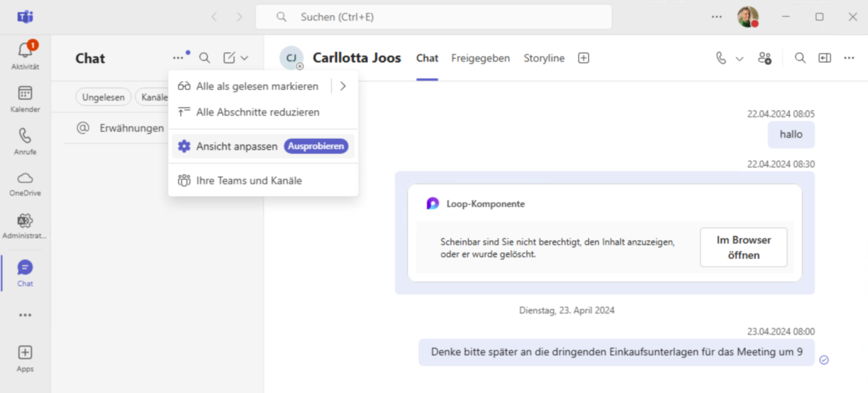Select Alle Abschnitte reduzieren
Screen dimensions: 868x393
(263, 112)
